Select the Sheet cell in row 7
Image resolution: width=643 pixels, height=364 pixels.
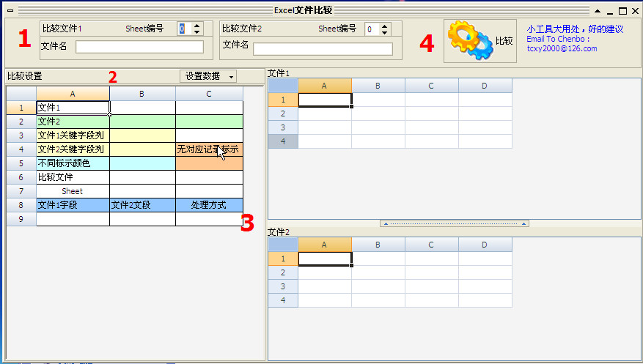(73, 191)
